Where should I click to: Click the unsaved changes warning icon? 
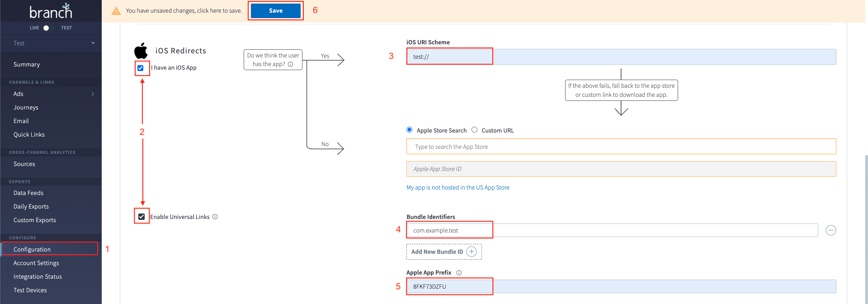pos(116,11)
